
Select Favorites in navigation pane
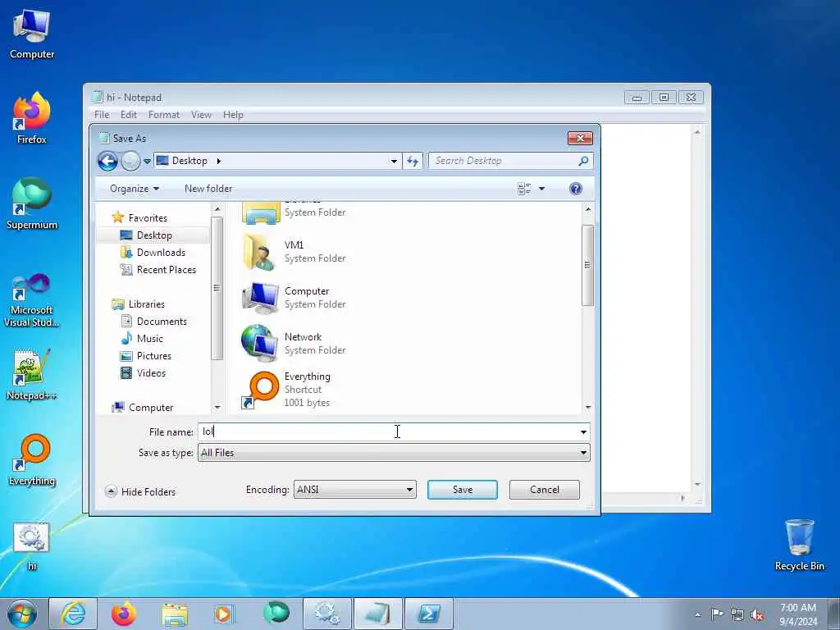pyautogui.click(x=139, y=217)
